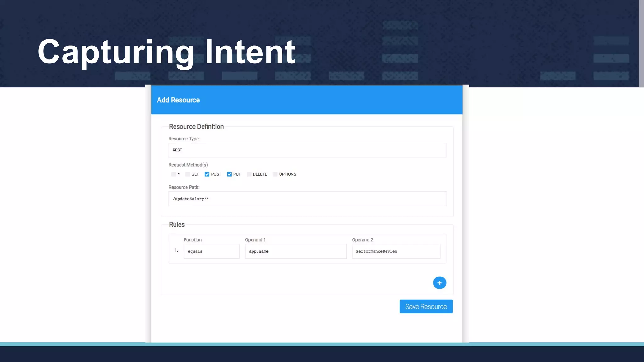
Task: Click the Function column label
Action: 192,240
